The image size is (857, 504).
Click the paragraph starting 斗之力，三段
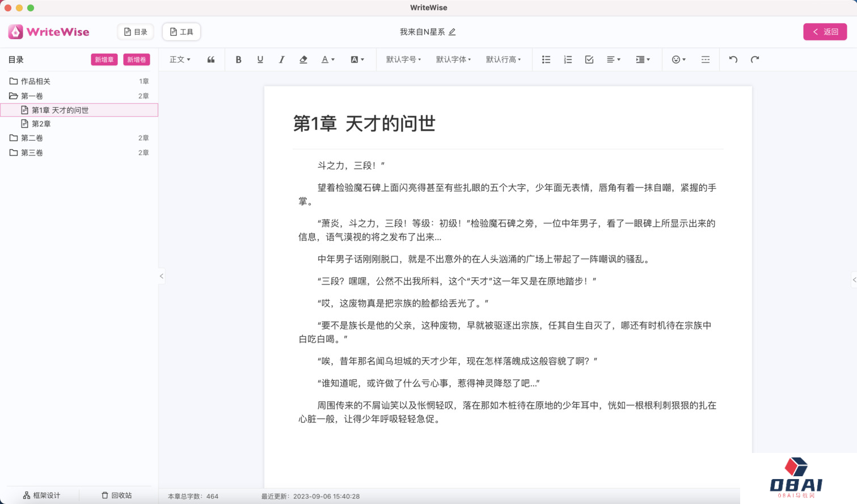(x=351, y=166)
